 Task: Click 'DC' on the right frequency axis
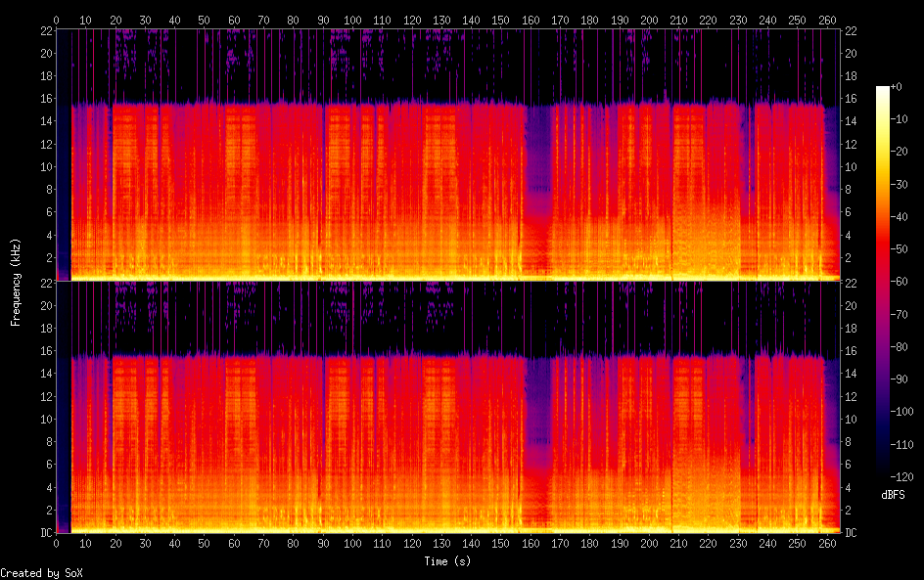[x=851, y=533]
